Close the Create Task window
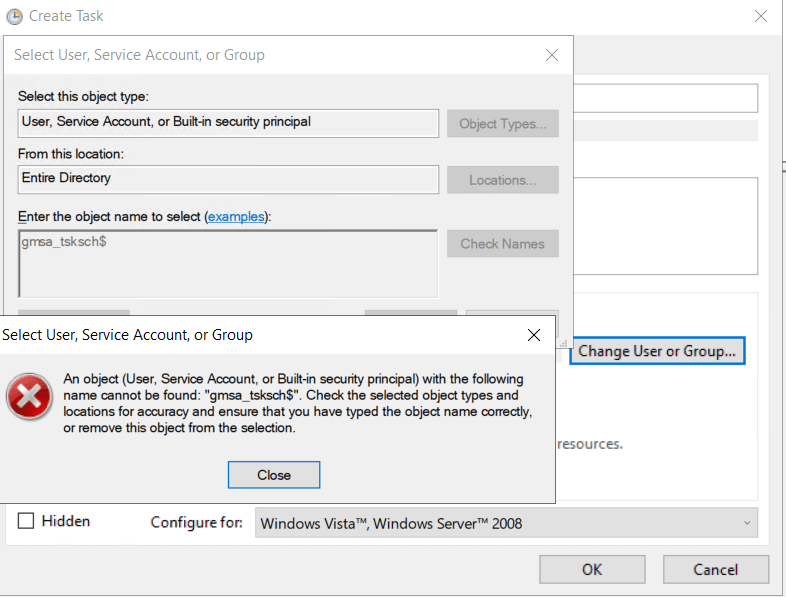This screenshot has height=597, width=786. click(762, 16)
